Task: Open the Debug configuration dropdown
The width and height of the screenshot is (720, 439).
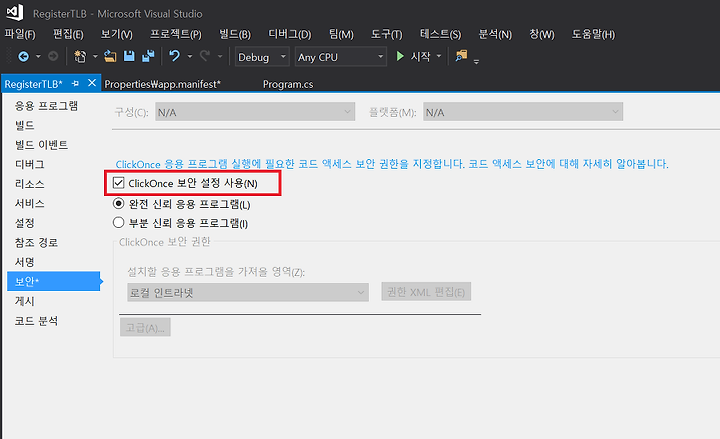Action: pos(262,57)
